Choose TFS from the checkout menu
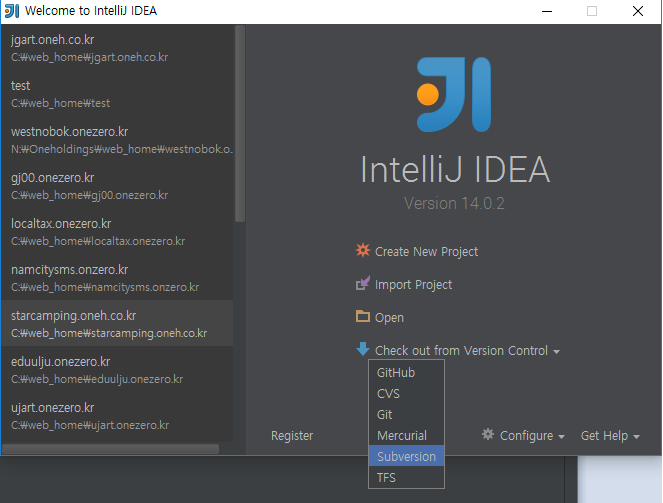 click(406, 477)
